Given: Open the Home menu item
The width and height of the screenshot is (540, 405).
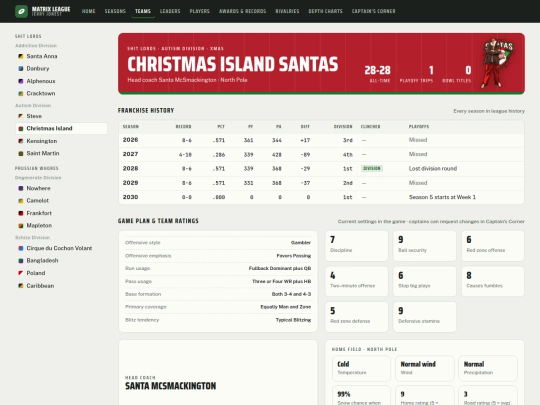Looking at the screenshot, I should click(89, 11).
